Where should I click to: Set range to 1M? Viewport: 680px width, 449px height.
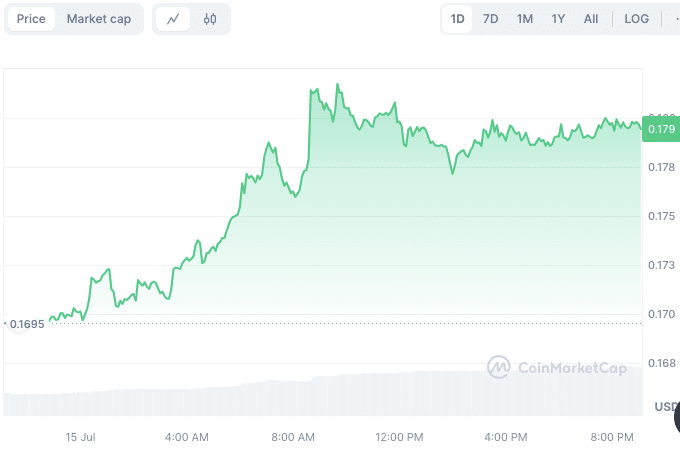point(525,19)
